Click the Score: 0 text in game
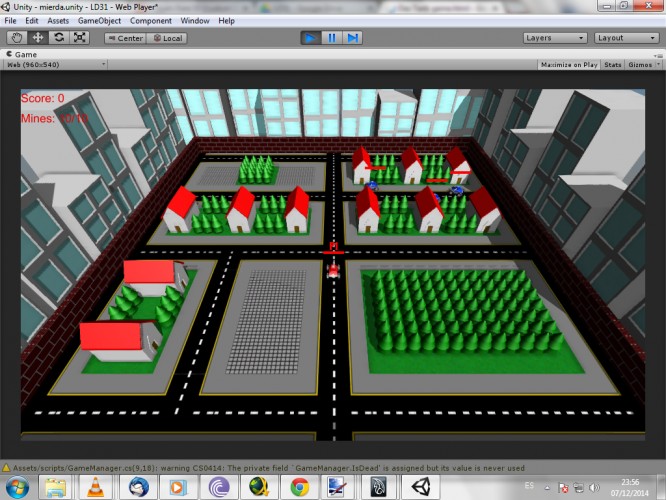Viewport: 666px width, 500px height. click(42, 98)
